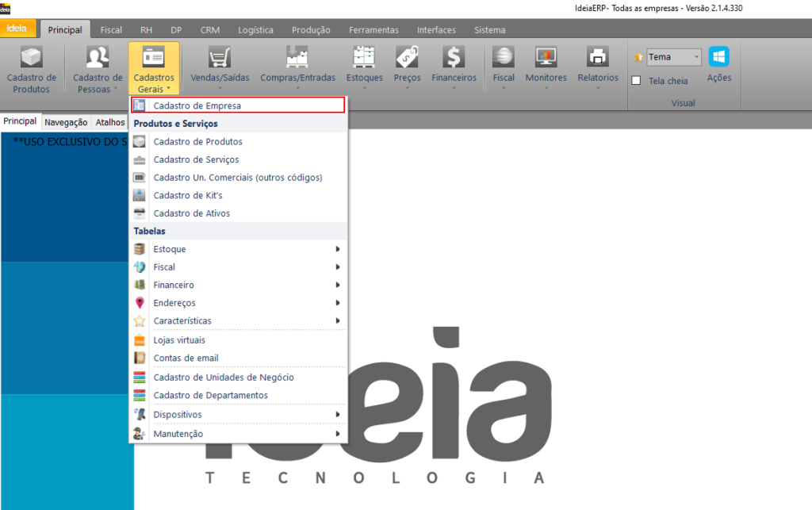Image resolution: width=812 pixels, height=510 pixels.
Task: Expand the Dispositivos submenu
Action: tap(238, 415)
